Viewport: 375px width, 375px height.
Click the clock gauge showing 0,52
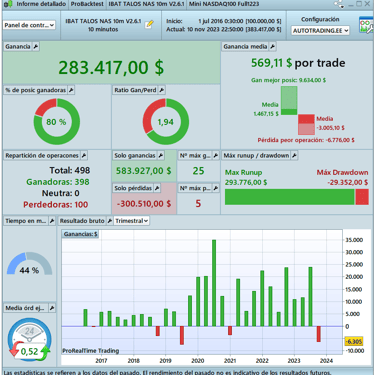tap(29, 340)
